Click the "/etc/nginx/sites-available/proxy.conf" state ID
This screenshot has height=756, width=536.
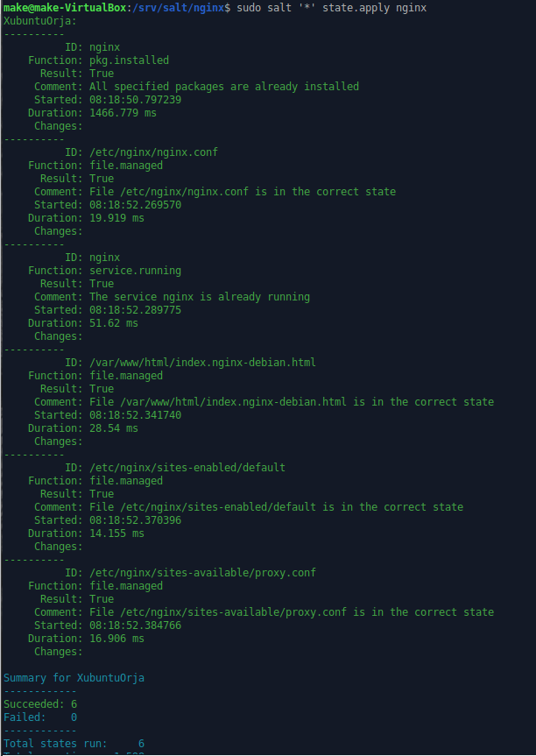click(202, 573)
